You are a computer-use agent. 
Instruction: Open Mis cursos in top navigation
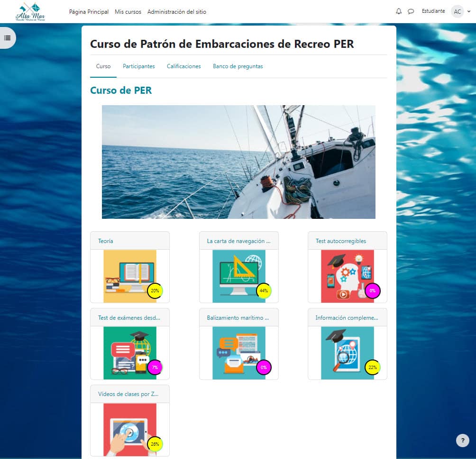[x=128, y=11]
